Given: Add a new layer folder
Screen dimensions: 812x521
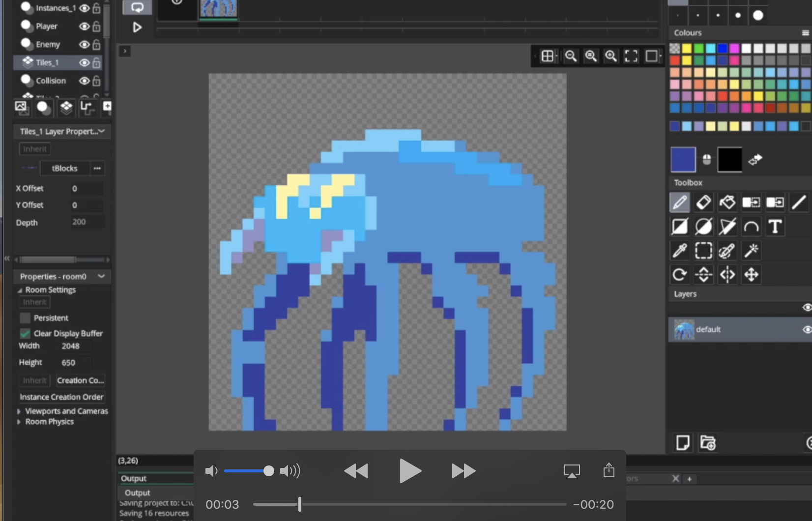Looking at the screenshot, I should [708, 443].
